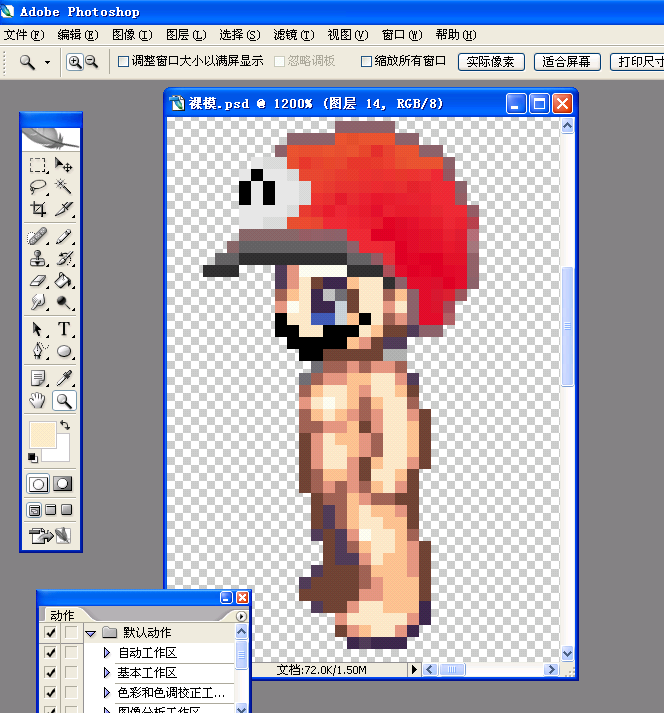Image resolution: width=664 pixels, height=713 pixels.
Task: Enable 缩放所有窗口 checkbox
Action: pos(366,61)
